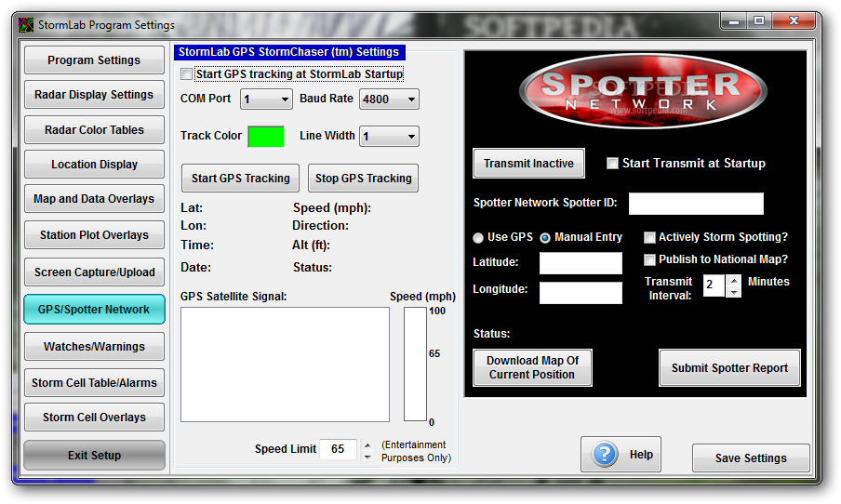Enable Start GPS tracking at StormLab Startup

click(x=187, y=74)
